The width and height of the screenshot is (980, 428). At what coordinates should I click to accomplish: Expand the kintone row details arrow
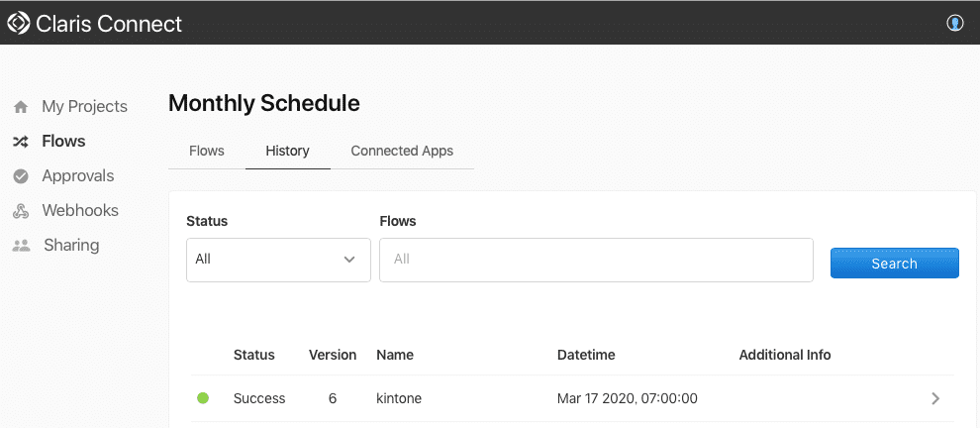point(935,398)
